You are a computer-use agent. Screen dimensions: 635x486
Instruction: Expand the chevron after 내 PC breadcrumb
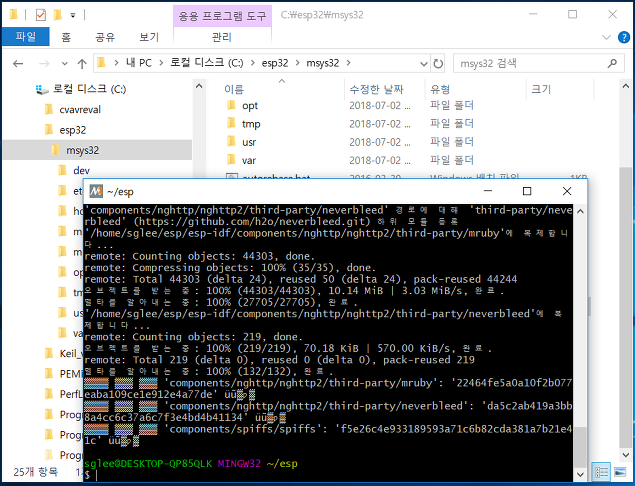tap(161, 63)
